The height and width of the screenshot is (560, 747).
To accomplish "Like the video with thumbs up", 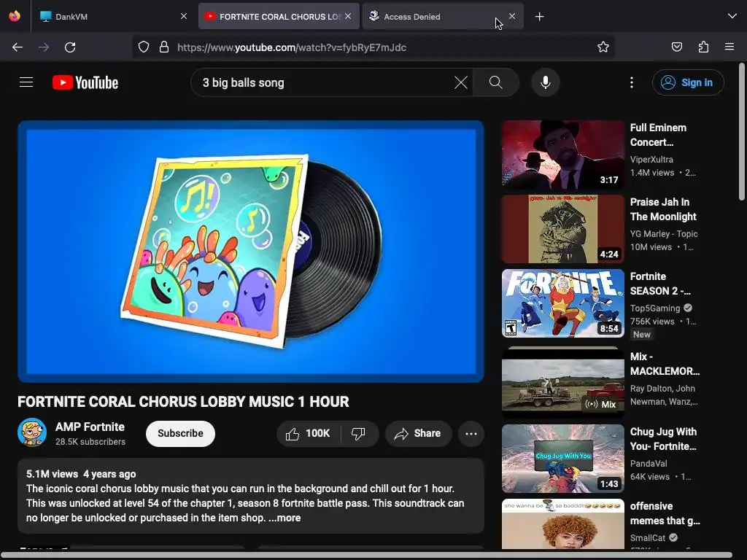I will point(308,433).
